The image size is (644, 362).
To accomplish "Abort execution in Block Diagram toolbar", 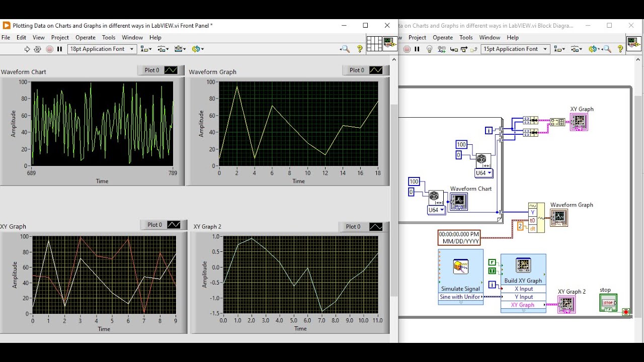I will point(407,49).
